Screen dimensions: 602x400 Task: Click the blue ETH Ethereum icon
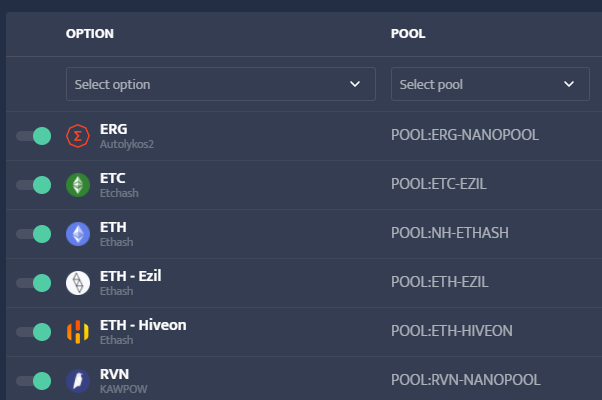click(x=78, y=234)
